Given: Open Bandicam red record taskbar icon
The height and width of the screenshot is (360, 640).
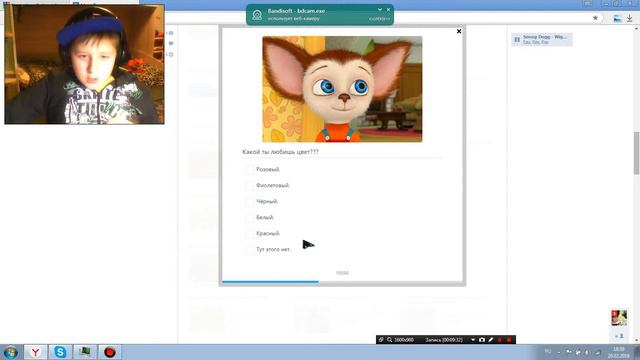Looking at the screenshot, I should coord(109,352).
